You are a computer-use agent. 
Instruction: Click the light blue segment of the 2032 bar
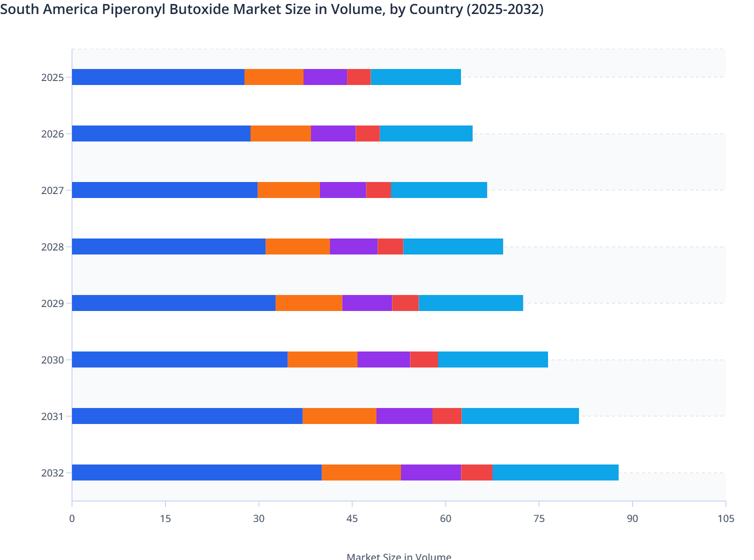pos(555,471)
